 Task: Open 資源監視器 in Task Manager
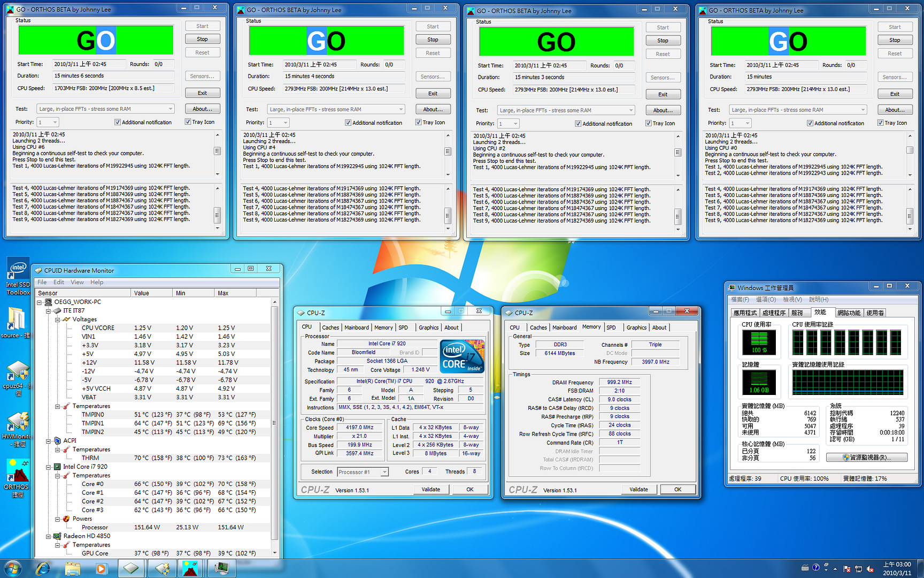[x=866, y=458]
